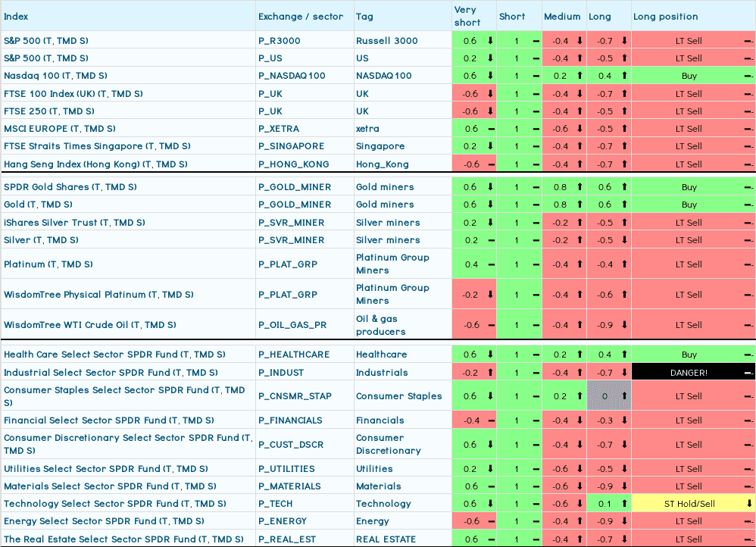The height and width of the screenshot is (547, 756).
Task: Click the P_CNSMR_STAP exchange code
Action: point(295,396)
